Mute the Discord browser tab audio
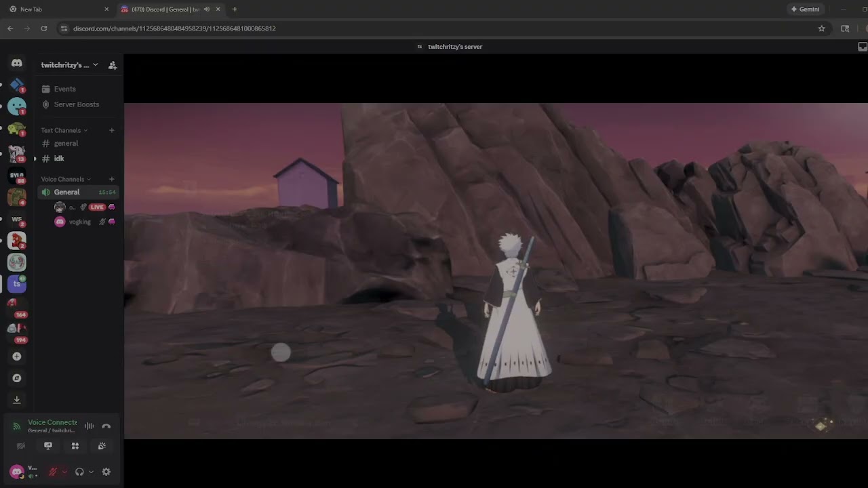Image resolution: width=868 pixels, height=488 pixels. coord(207,9)
